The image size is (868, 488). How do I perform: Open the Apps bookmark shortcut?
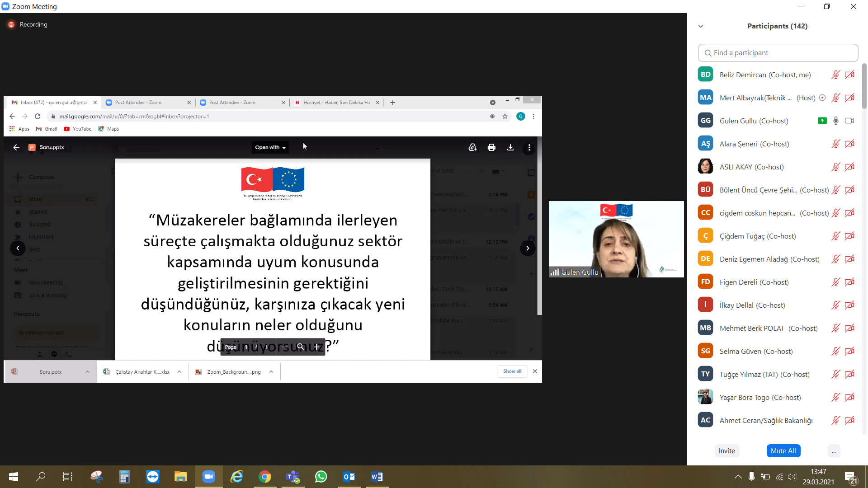19,129
